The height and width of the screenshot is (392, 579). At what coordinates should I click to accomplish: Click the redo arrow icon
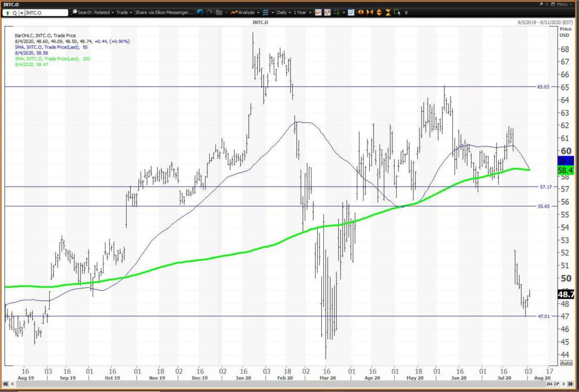[x=209, y=12]
